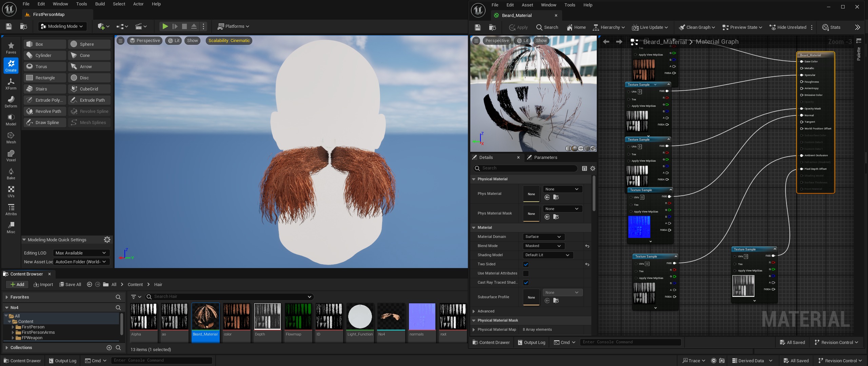
Task: Expand the FirstPerson folder
Action: coord(13,327)
